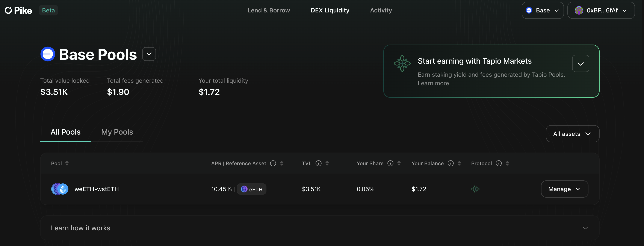Click the Tapio protocol icon in pool row
644x246 pixels.
475,189
